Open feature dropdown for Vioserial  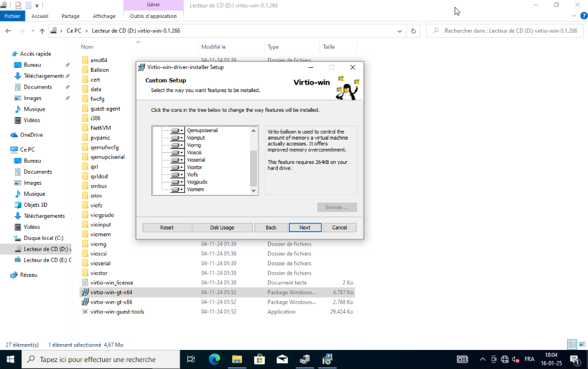(x=177, y=160)
